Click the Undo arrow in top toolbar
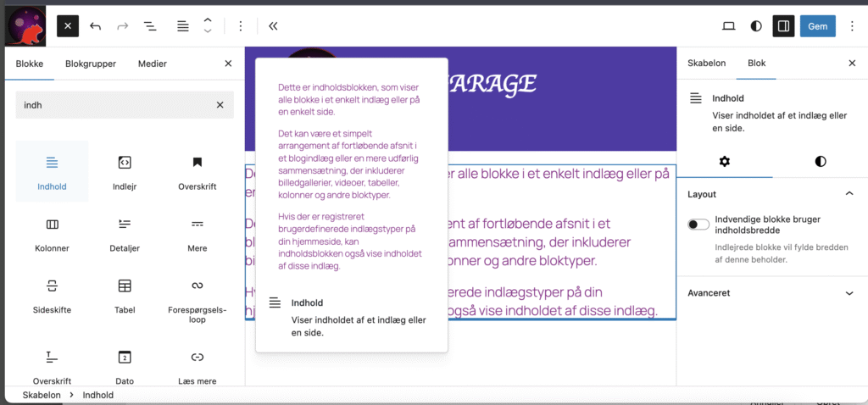The image size is (868, 405). click(x=95, y=26)
